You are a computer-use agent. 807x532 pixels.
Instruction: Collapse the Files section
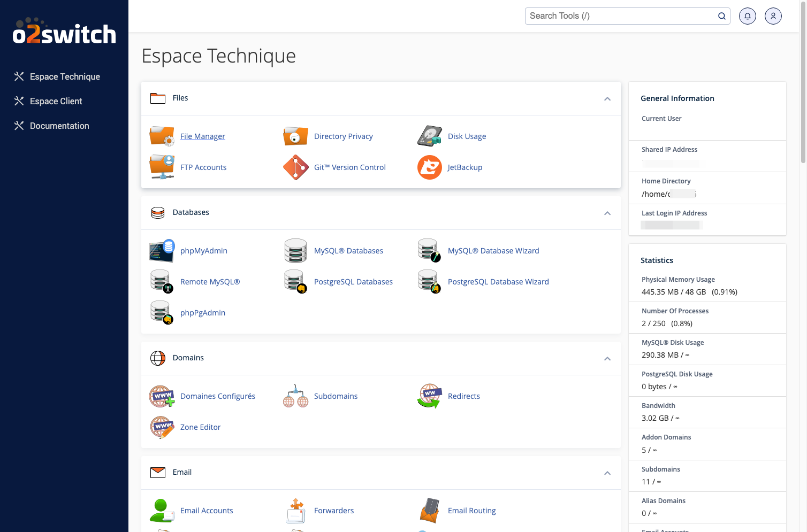click(607, 99)
